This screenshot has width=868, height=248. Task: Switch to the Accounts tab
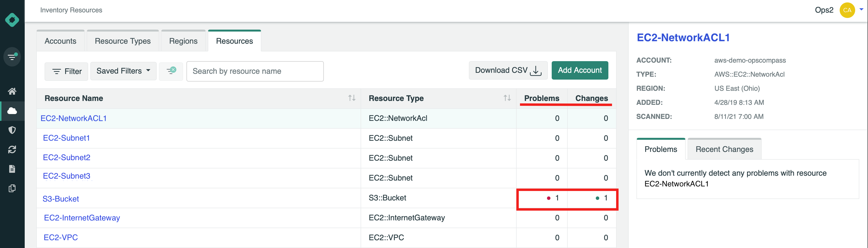click(x=61, y=41)
